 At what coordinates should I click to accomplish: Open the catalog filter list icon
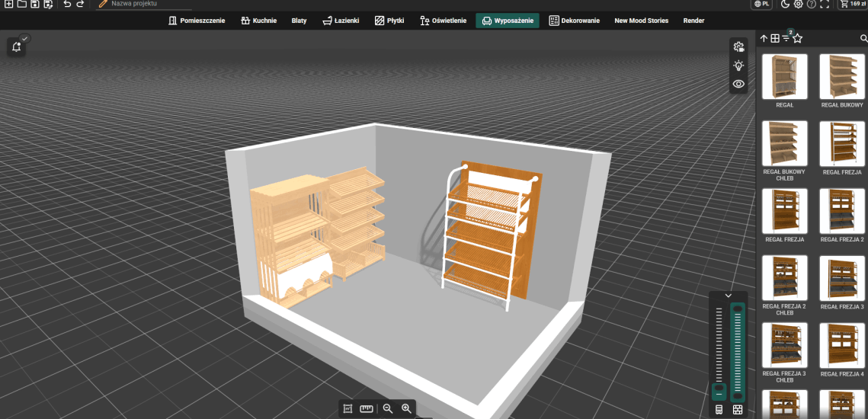786,38
